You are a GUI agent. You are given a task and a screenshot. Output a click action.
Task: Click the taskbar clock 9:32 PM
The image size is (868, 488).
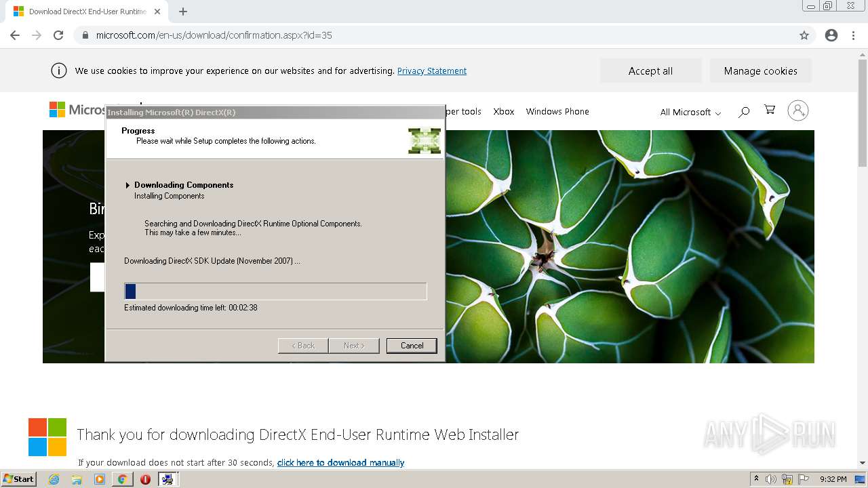click(x=833, y=479)
